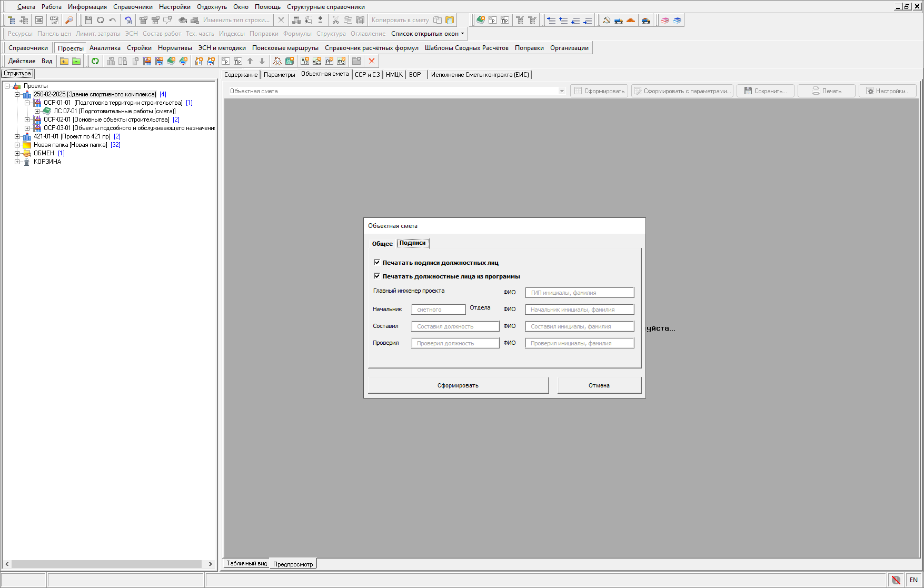Screen dimensions: 924x588
Task: Click the green refresh arrows icon
Action: click(x=95, y=61)
